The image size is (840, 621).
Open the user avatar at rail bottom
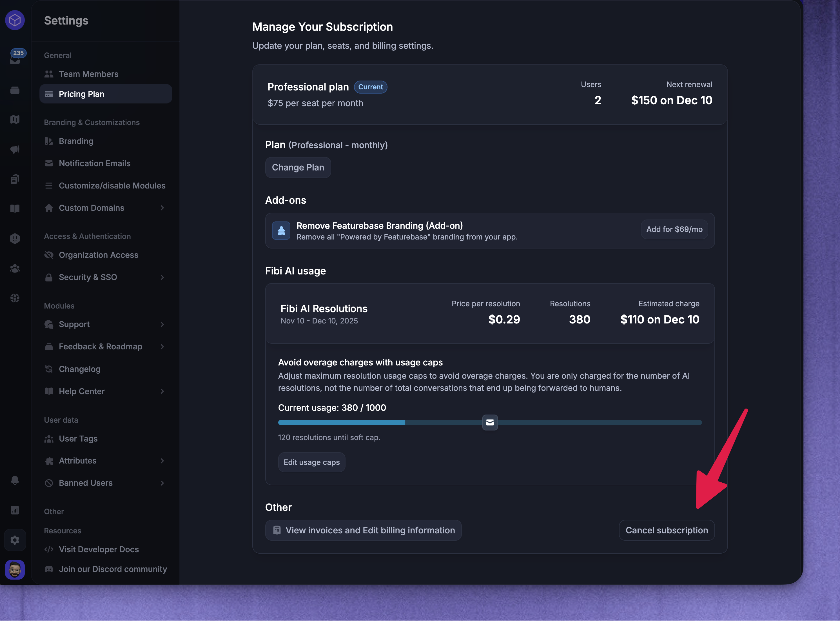pos(15,570)
